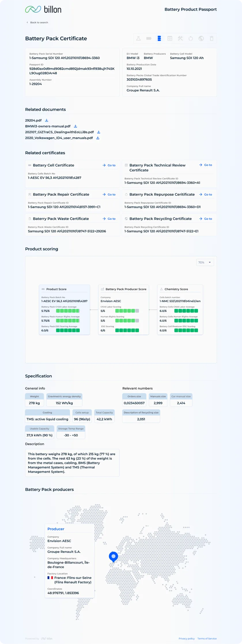242x644 pixels.
Task: Click the TMS: active liquid cooling value
Action: click(48, 419)
